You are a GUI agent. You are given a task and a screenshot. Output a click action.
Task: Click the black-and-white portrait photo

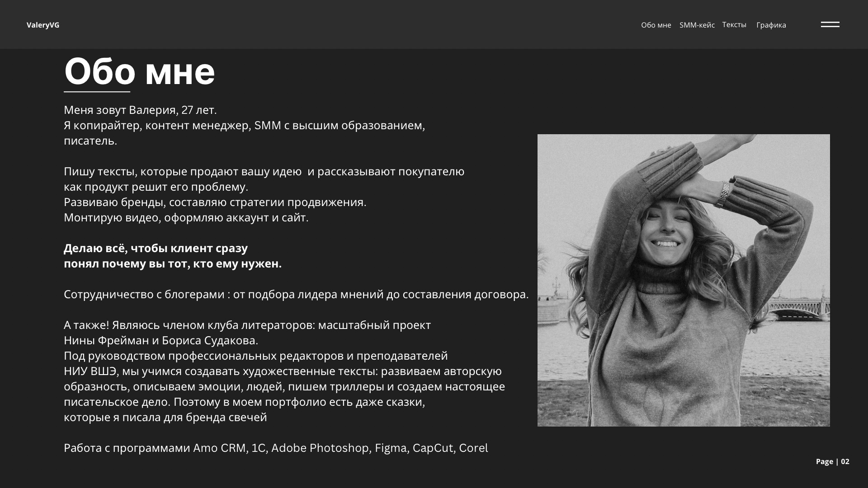point(683,280)
